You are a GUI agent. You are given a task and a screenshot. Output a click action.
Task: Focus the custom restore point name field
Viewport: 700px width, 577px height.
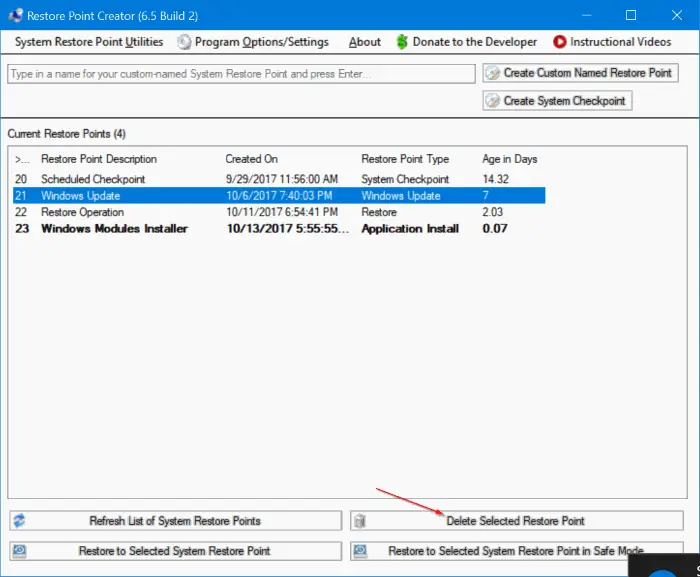241,74
